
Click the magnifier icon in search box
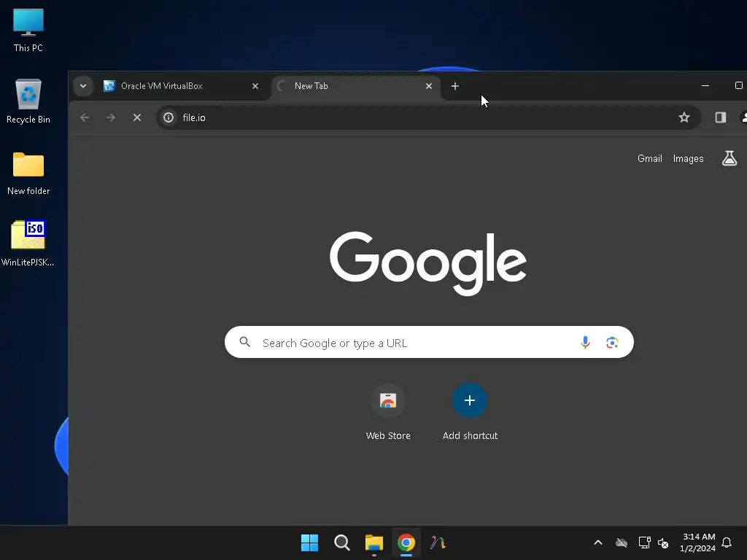click(x=245, y=342)
